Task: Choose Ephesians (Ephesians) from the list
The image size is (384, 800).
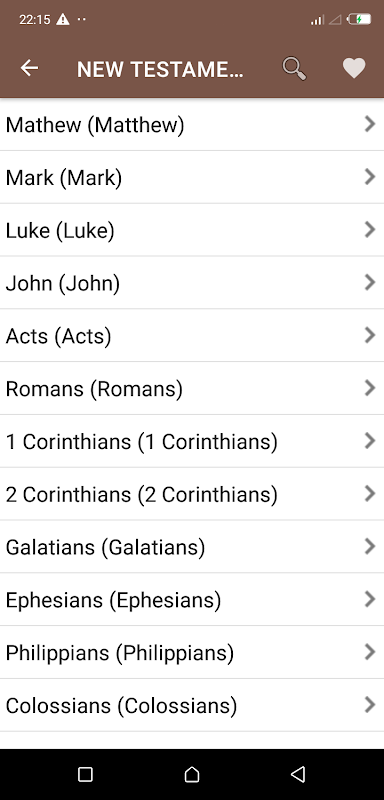Action: [x=192, y=599]
